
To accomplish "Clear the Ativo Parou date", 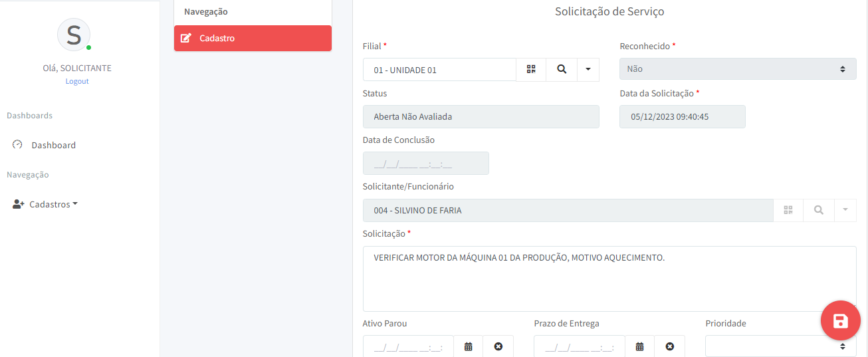I will (498, 346).
